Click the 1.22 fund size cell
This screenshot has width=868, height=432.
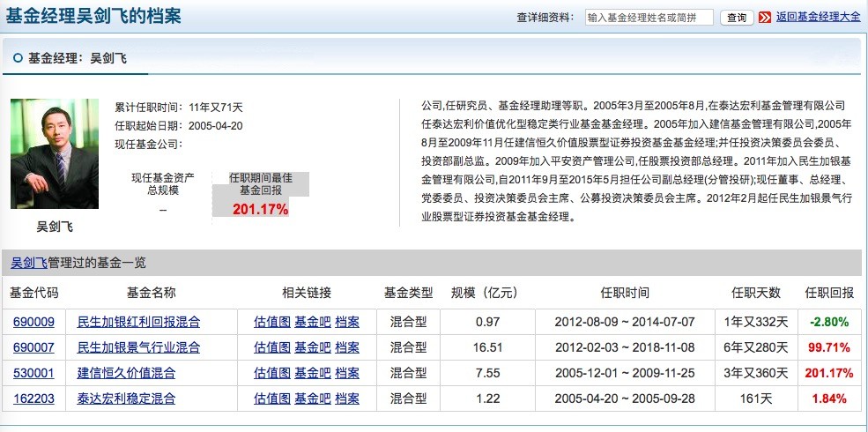click(487, 398)
